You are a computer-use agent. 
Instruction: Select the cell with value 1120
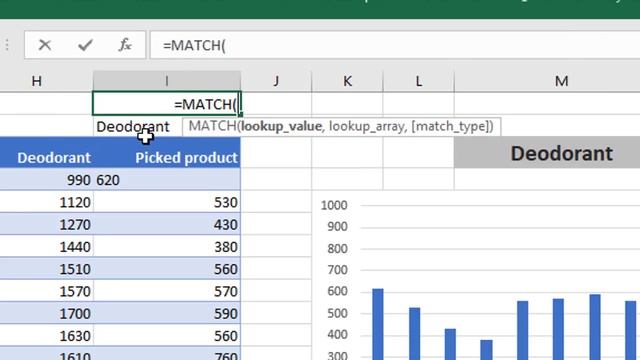(x=47, y=202)
